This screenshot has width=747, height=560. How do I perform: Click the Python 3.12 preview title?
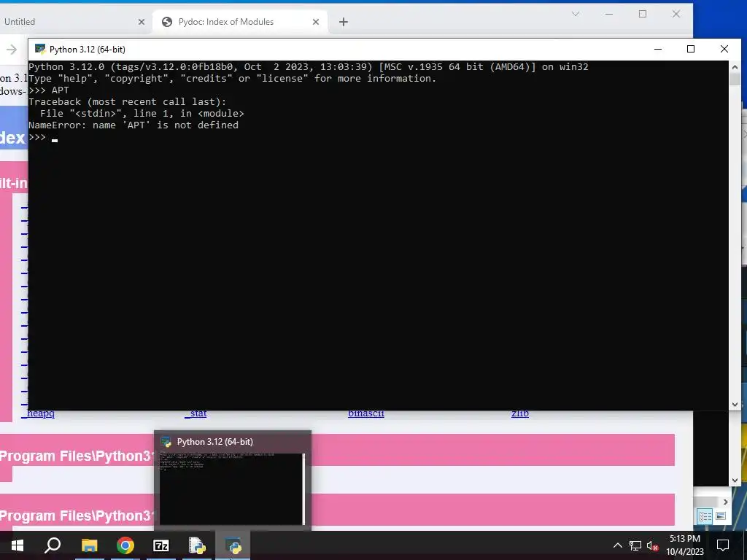click(215, 442)
